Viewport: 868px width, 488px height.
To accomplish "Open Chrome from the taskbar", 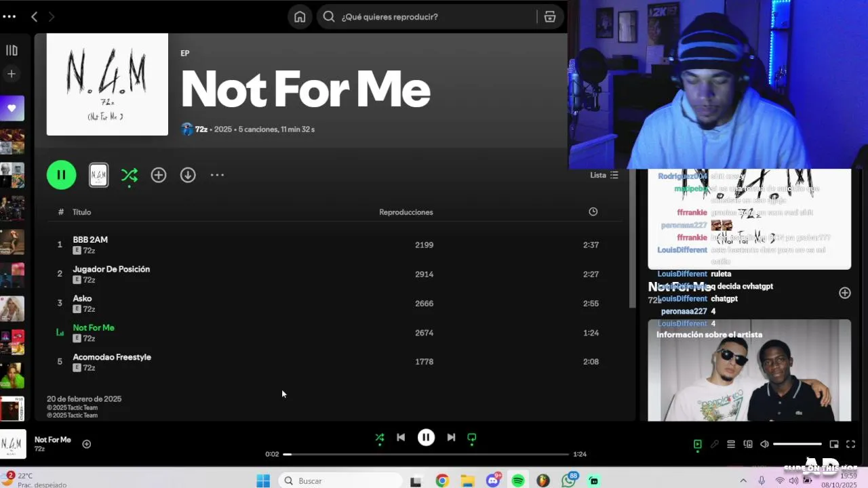I will [442, 481].
